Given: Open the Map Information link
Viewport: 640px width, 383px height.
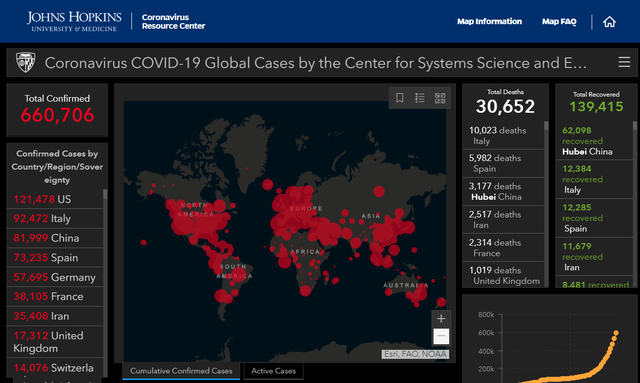Looking at the screenshot, I should 489,22.
